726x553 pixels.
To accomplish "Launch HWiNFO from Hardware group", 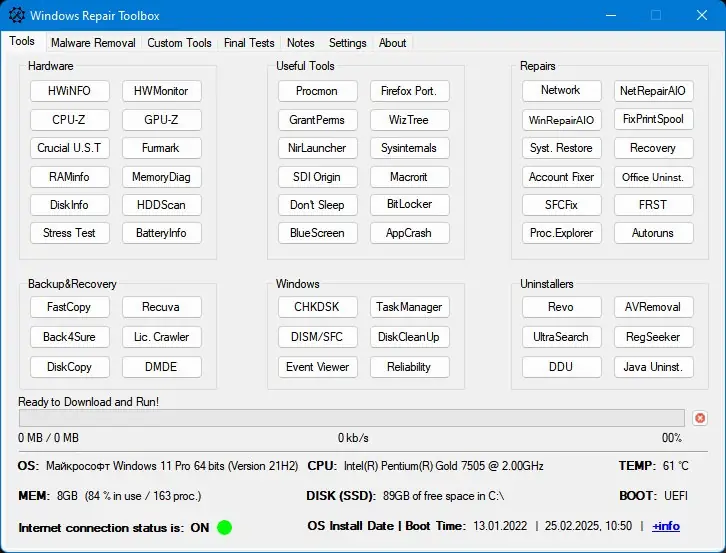I will (x=69, y=91).
